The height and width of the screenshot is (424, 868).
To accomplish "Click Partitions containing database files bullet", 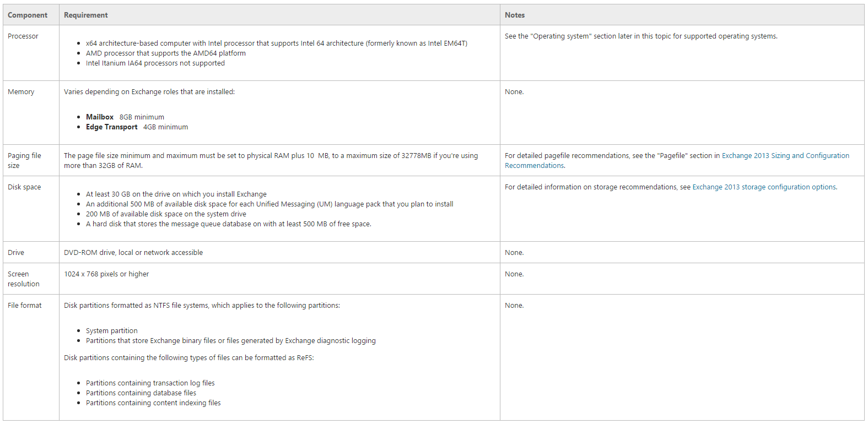I will click(141, 393).
